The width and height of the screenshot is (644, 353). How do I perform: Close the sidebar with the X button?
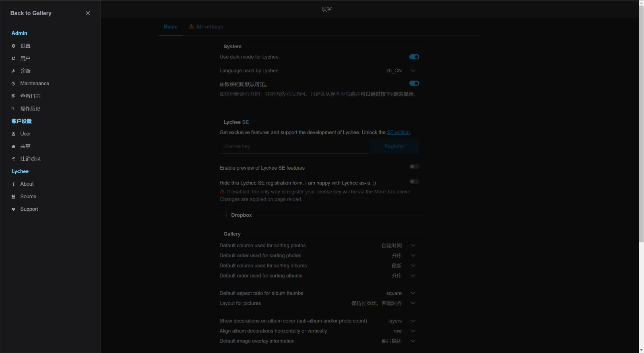click(88, 13)
